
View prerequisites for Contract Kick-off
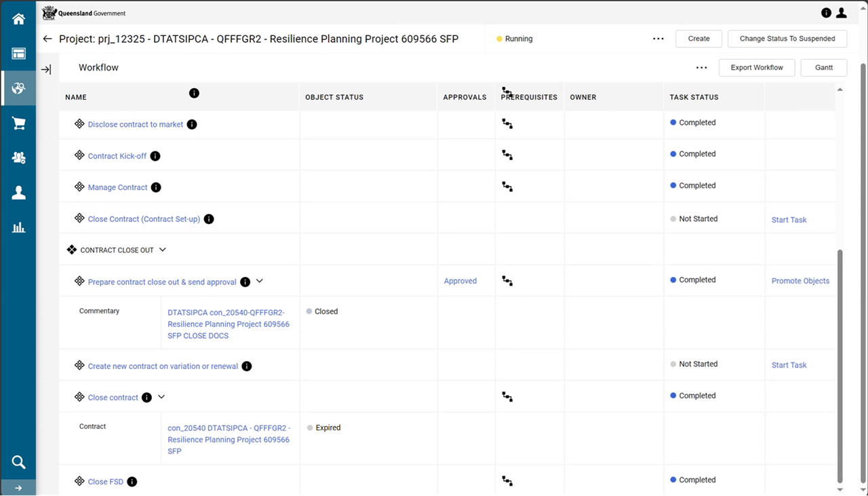pos(507,155)
